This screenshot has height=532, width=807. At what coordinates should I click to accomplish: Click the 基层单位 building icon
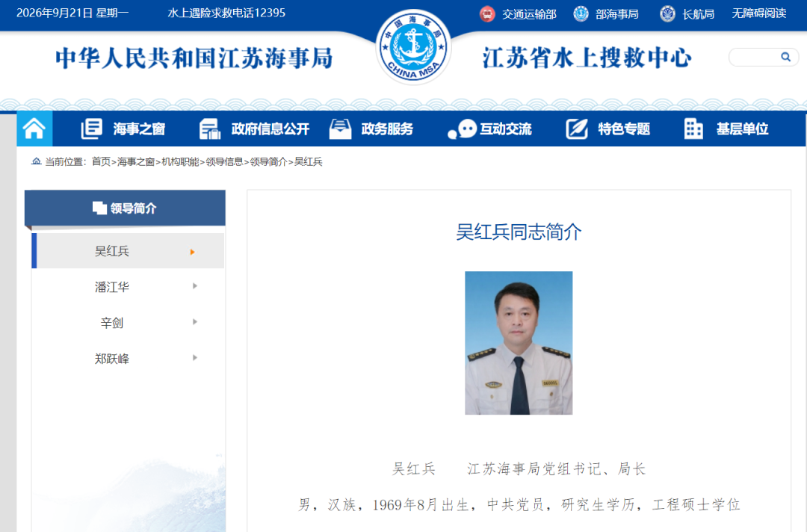693,129
